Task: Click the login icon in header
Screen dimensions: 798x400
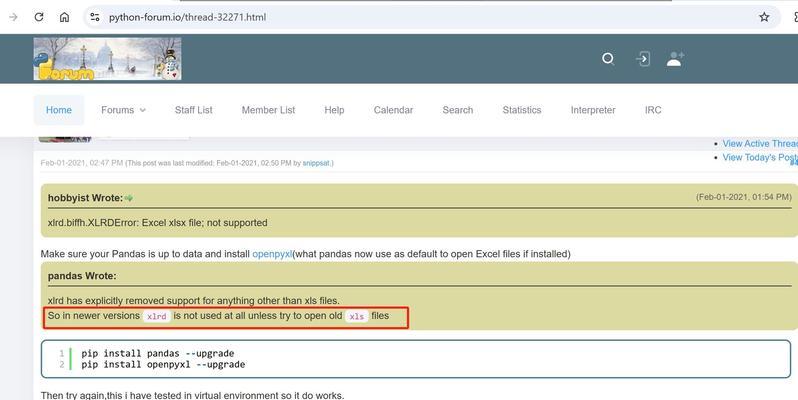Action: (x=643, y=59)
